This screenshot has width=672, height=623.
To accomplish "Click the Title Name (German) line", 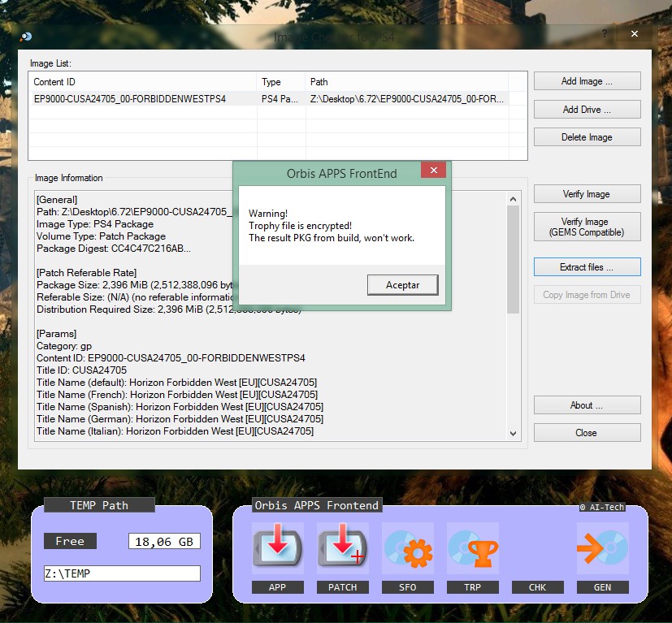I will click(180, 418).
